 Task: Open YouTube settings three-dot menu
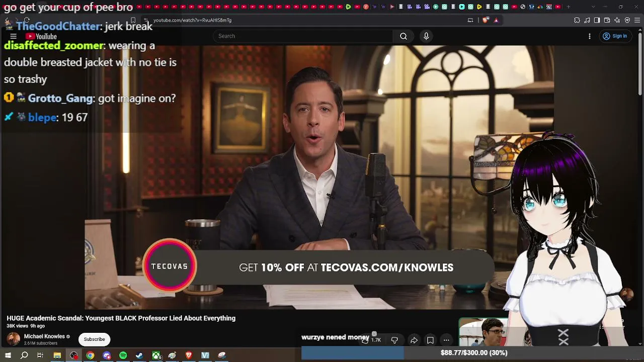(x=590, y=36)
